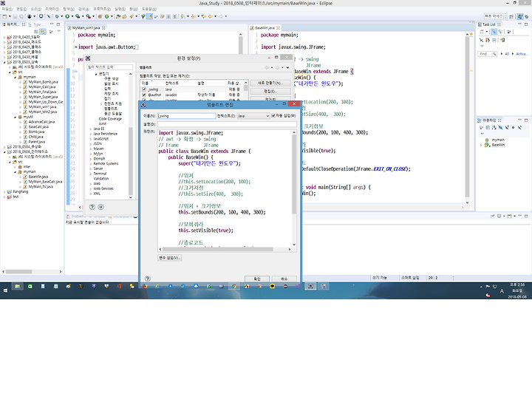The width and height of the screenshot is (532, 402).
Task: Toggle the _swing template checkbox
Action: [144, 89]
